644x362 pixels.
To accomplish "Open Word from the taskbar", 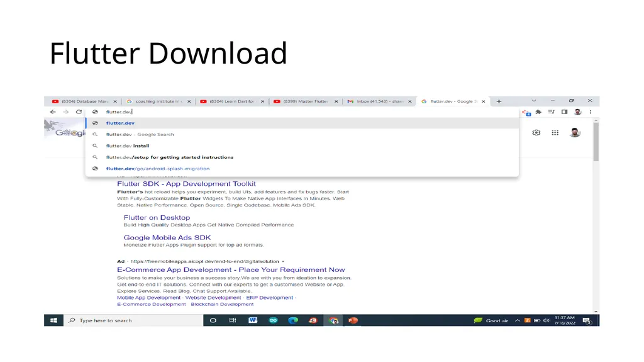I will pos(253,320).
